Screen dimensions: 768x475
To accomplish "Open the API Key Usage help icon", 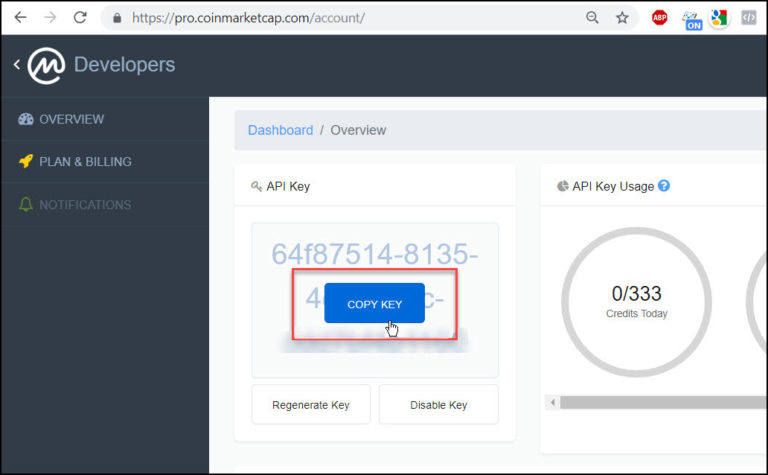I will [x=664, y=186].
